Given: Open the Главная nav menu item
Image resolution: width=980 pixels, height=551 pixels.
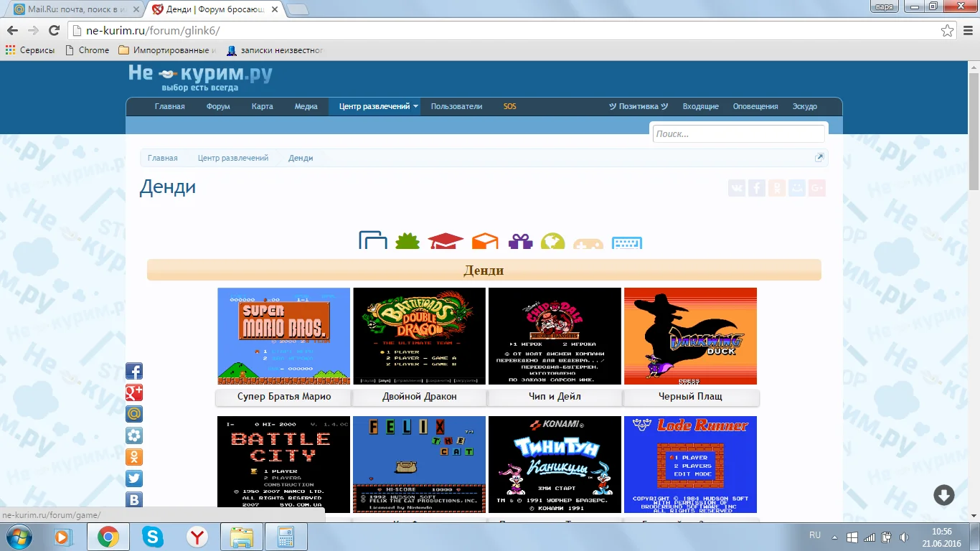Looking at the screenshot, I should (169, 106).
